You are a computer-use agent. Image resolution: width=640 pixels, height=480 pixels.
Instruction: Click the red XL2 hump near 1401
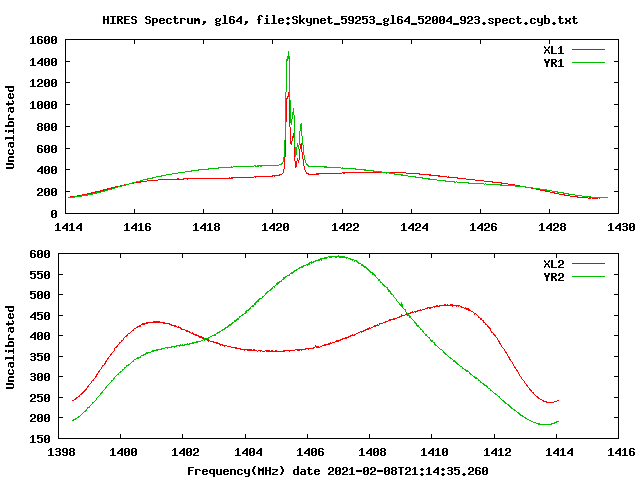click(x=156, y=322)
